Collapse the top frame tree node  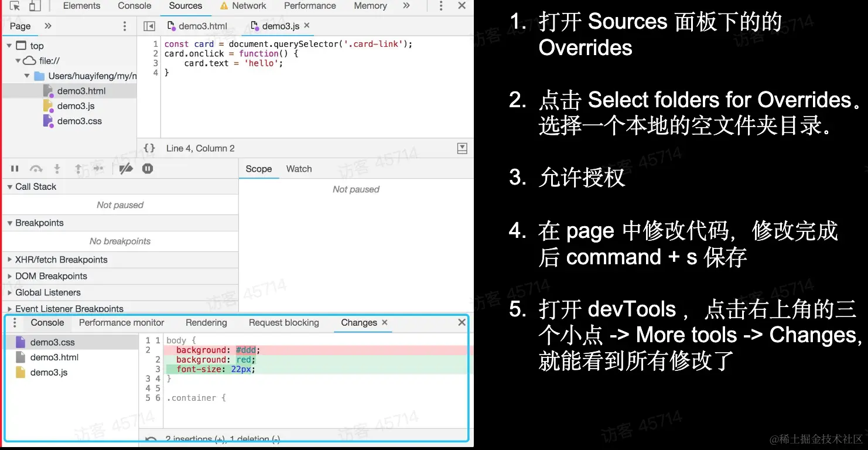click(x=9, y=46)
